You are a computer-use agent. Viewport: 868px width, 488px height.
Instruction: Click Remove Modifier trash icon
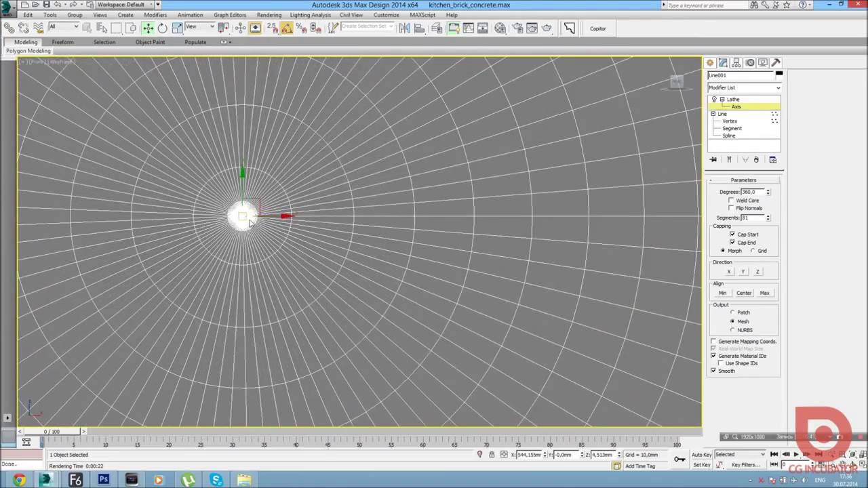tap(756, 159)
